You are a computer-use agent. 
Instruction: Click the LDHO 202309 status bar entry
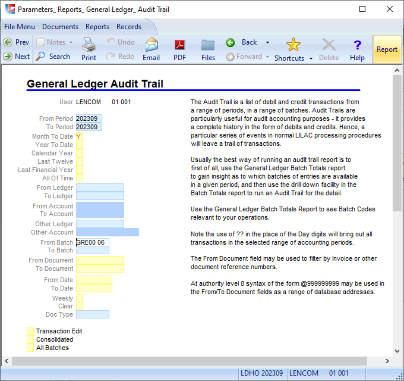(262, 373)
